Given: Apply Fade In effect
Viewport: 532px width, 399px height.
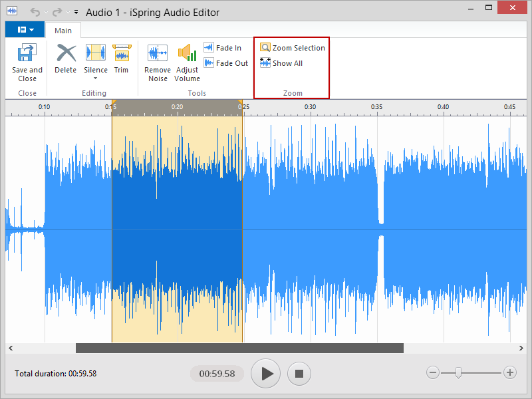Looking at the screenshot, I should click(223, 48).
